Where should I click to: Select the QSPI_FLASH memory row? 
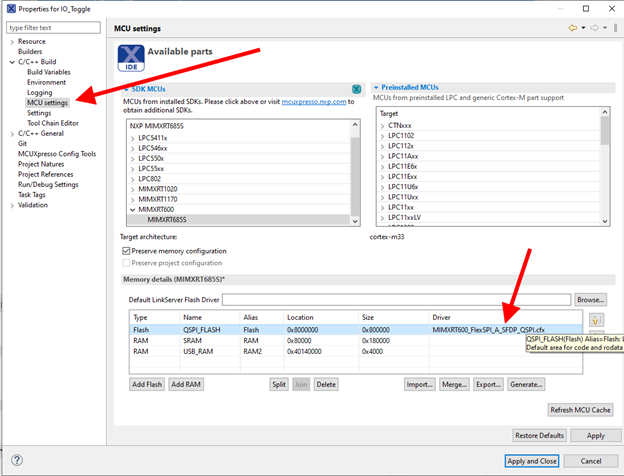pyautogui.click(x=356, y=330)
